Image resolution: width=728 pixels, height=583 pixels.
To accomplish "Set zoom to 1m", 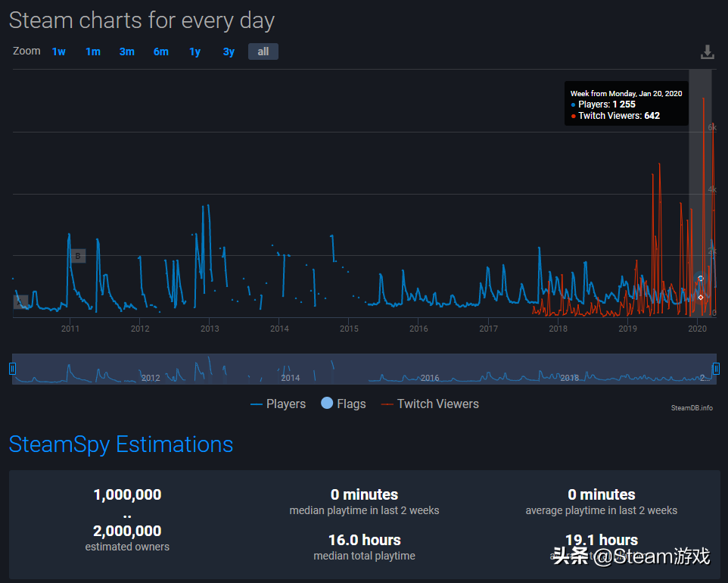I will tap(93, 51).
